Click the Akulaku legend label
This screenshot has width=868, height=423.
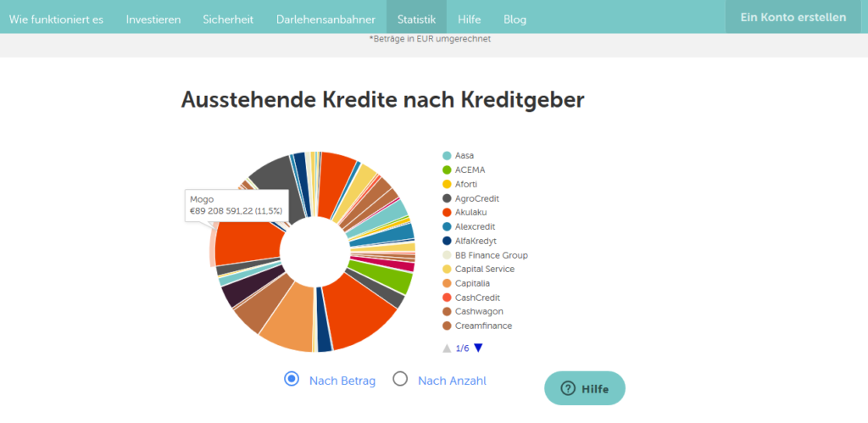click(471, 212)
